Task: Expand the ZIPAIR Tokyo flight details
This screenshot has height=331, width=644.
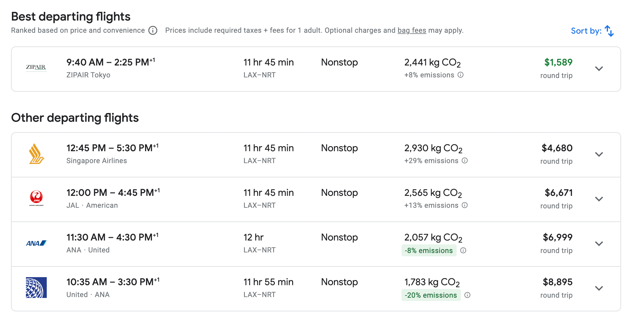Action: pyautogui.click(x=599, y=69)
